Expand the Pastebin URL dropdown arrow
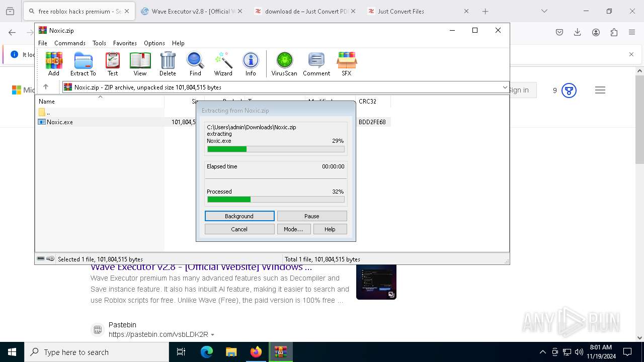Image resolution: width=644 pixels, height=362 pixels. point(212,335)
